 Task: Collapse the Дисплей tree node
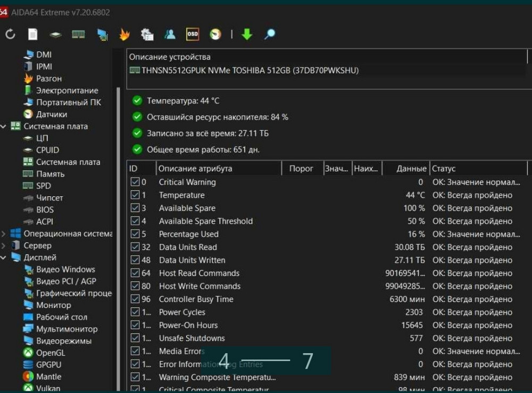[x=4, y=257]
